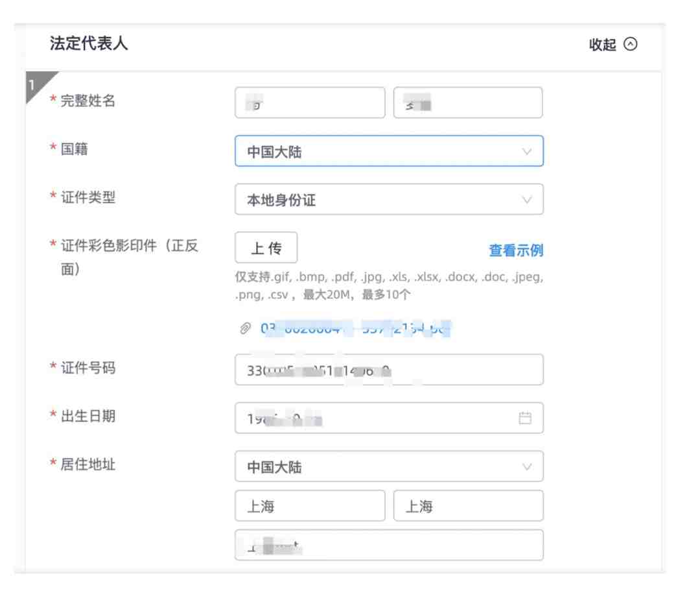Click into the 证件号码 field
This screenshot has height=600, width=700.
pyautogui.click(x=388, y=370)
